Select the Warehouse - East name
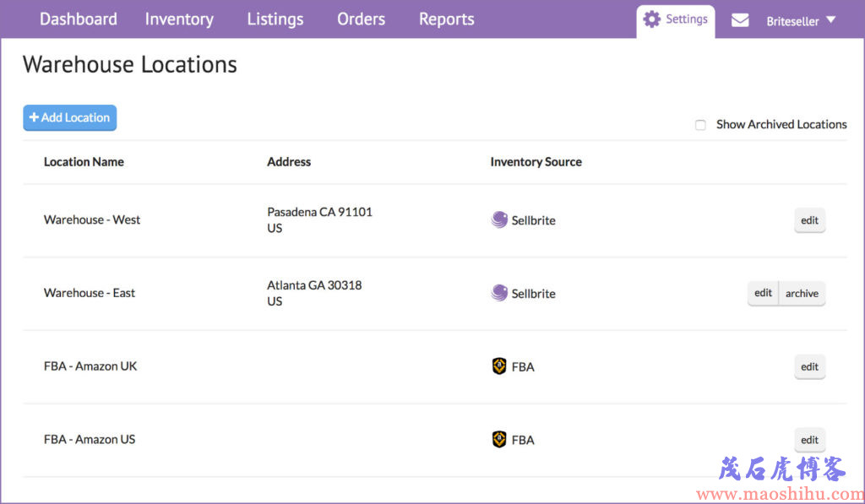 90,293
